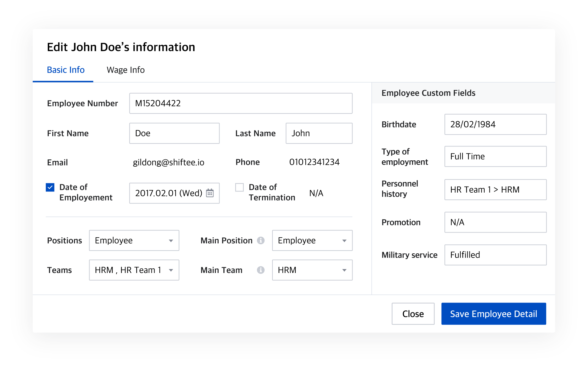
Task: Click the phone number 01012341234
Action: click(314, 162)
